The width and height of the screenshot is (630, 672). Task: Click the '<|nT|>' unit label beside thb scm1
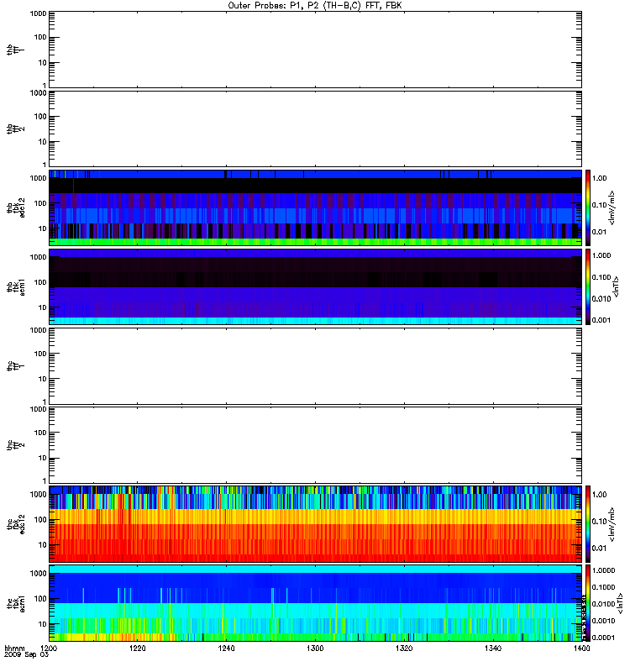(616, 286)
